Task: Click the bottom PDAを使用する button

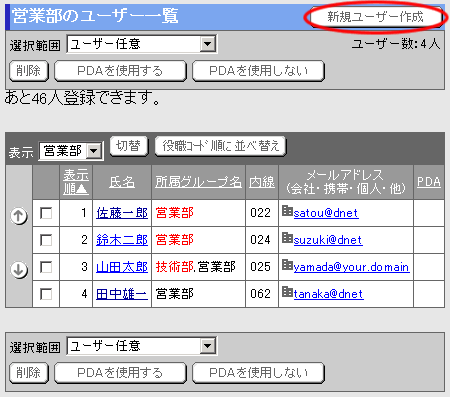Action: (x=120, y=373)
